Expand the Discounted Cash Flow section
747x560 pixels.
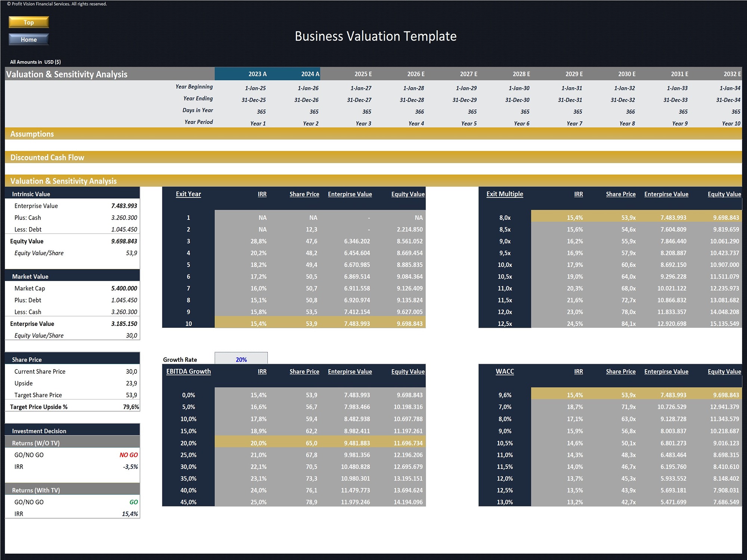[47, 158]
